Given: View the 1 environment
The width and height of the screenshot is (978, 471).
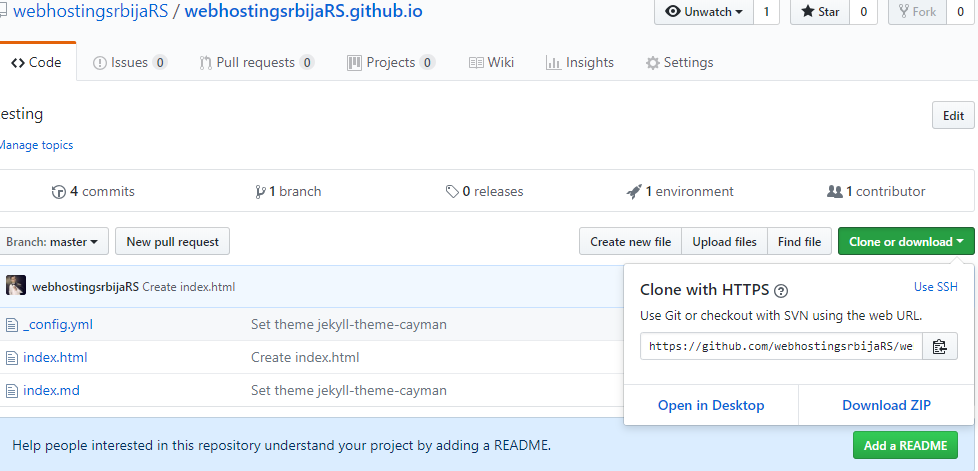Looking at the screenshot, I should [680, 192].
